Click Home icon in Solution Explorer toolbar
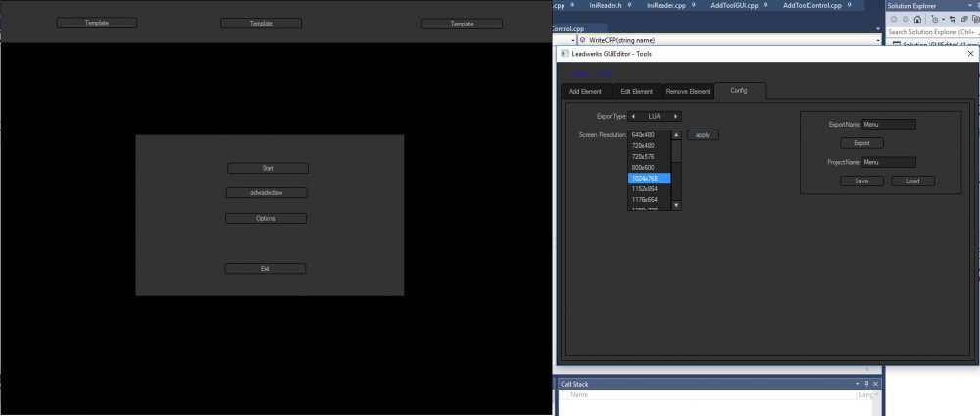 918,19
